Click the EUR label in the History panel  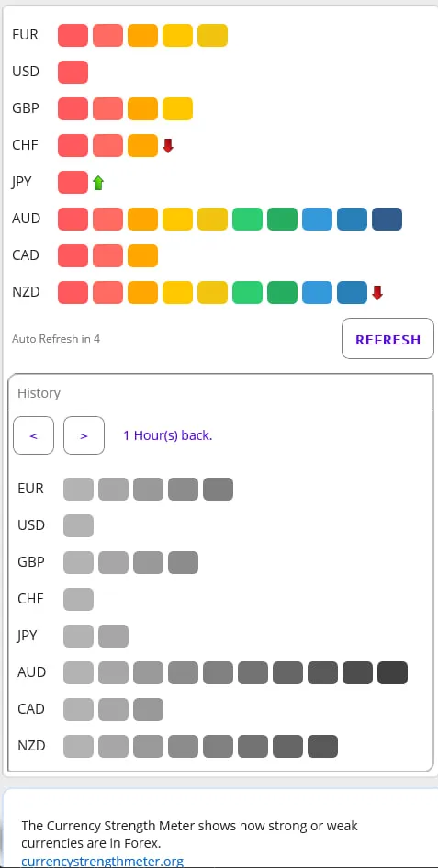pos(31,489)
